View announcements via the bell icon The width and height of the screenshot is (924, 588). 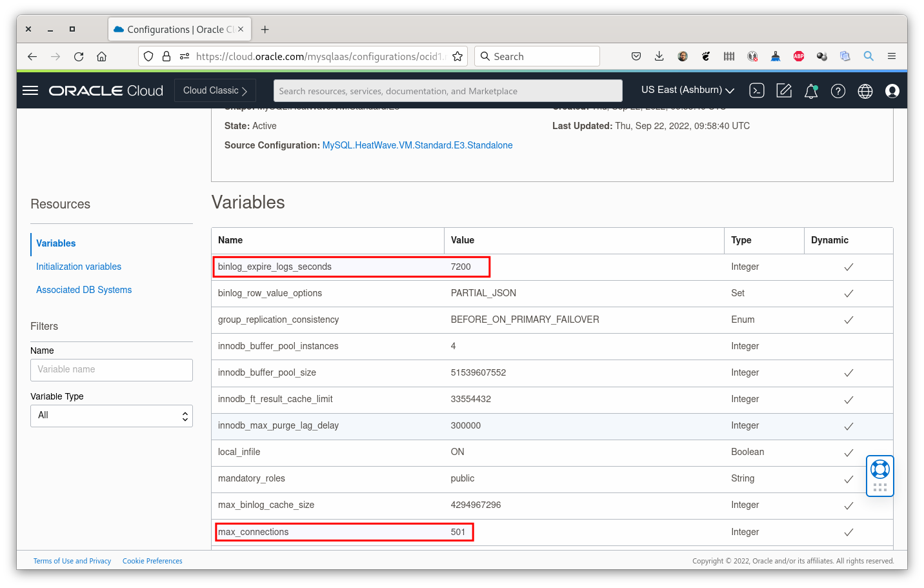pyautogui.click(x=811, y=91)
